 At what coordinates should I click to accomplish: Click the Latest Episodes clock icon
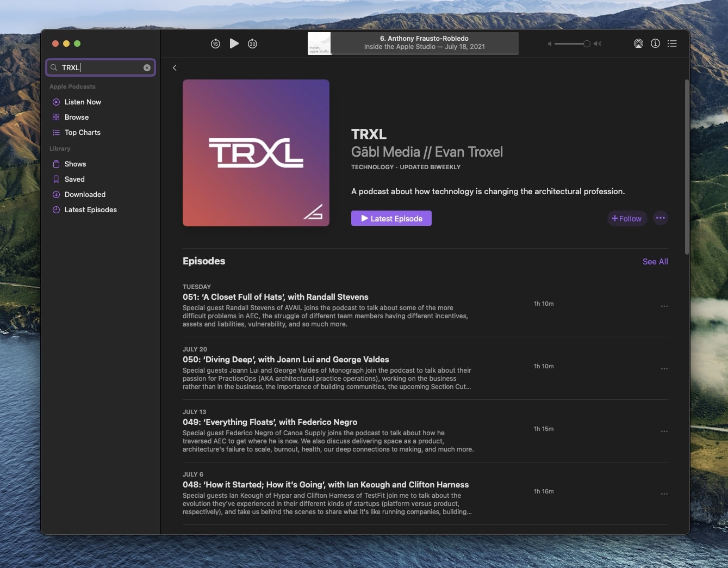tap(56, 209)
